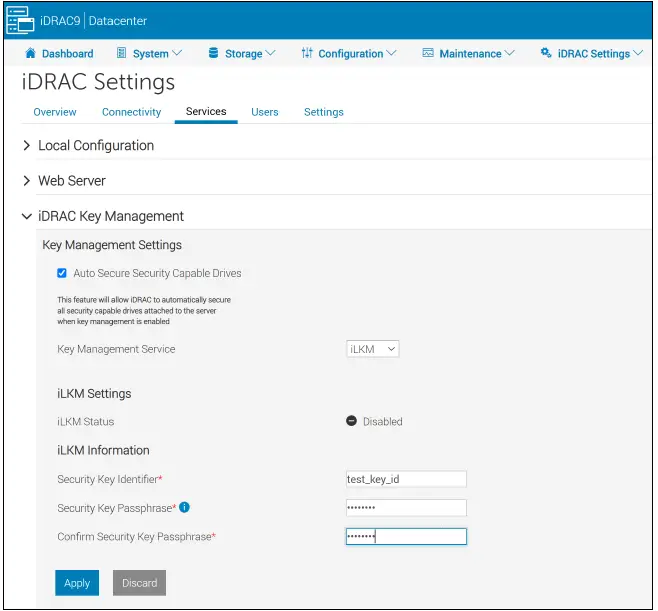Switch to the Settings tab
This screenshot has width=658, height=611.
point(324,112)
